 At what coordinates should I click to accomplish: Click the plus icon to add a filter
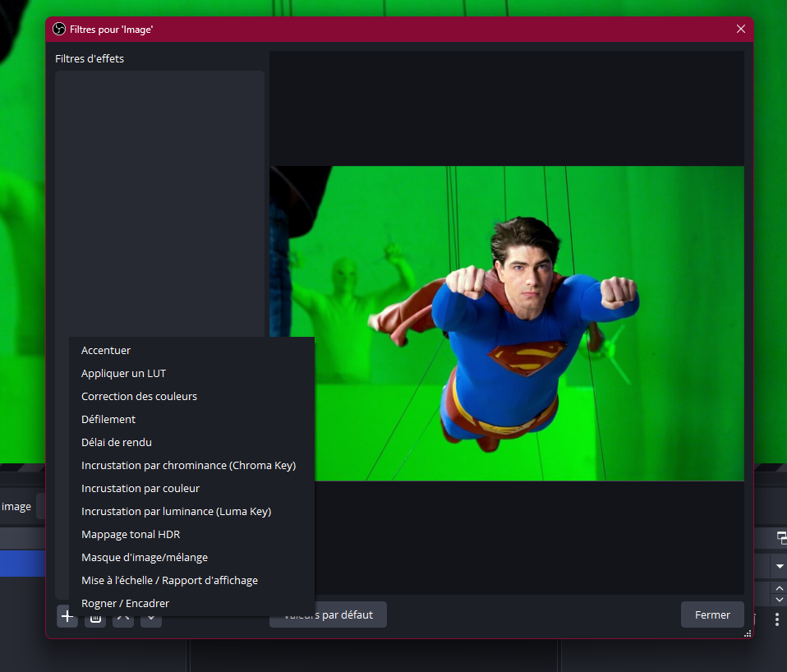pos(67,616)
